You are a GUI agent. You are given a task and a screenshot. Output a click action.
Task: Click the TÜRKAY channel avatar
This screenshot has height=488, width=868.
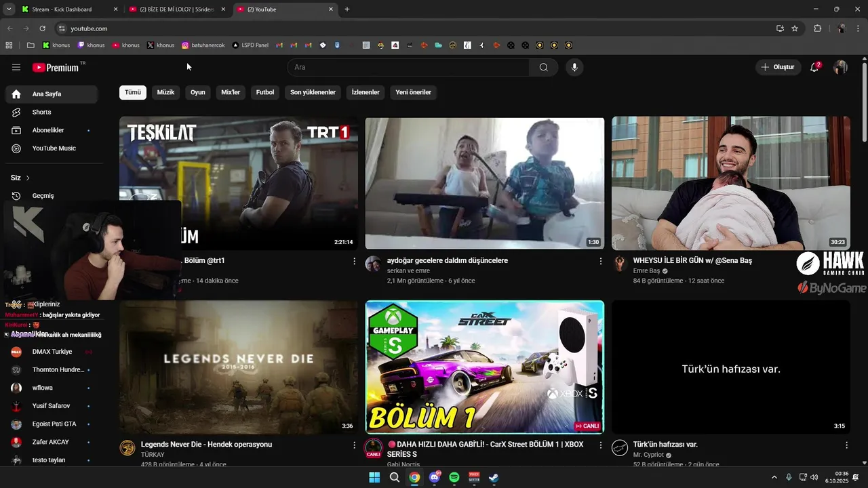pyautogui.click(x=127, y=448)
